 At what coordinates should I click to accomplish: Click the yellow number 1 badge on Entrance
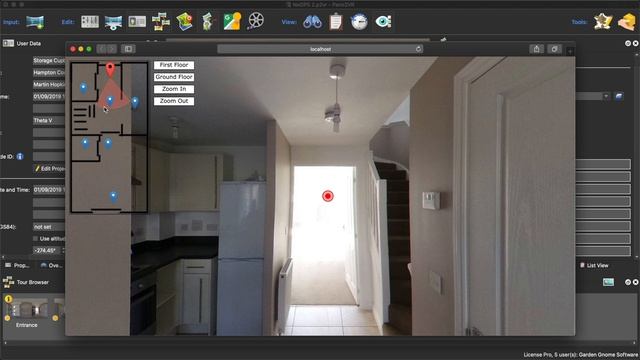point(8,299)
